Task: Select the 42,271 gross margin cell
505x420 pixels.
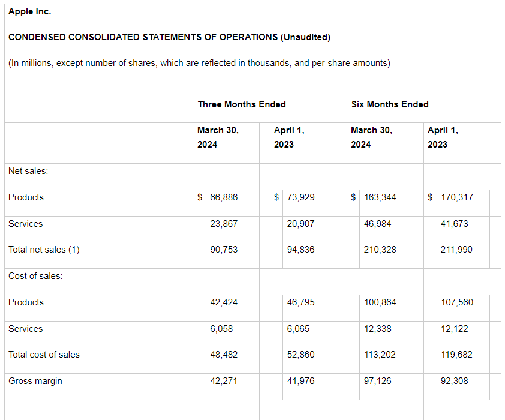Action: [x=224, y=381]
